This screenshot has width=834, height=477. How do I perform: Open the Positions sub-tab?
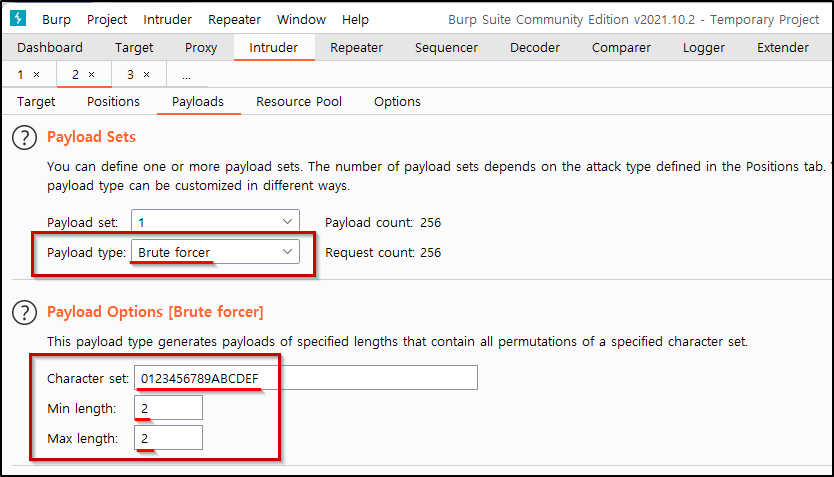pos(113,102)
